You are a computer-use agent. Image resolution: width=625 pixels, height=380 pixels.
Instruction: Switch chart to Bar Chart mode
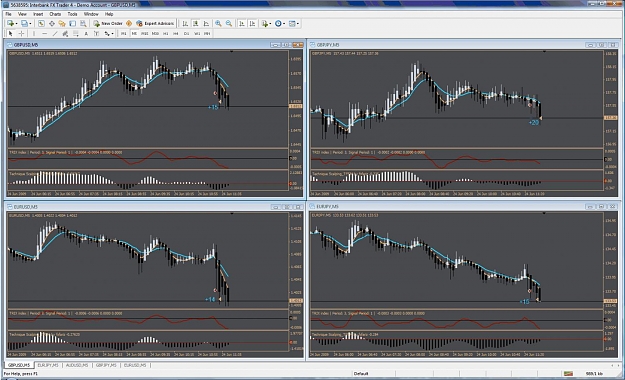185,24
